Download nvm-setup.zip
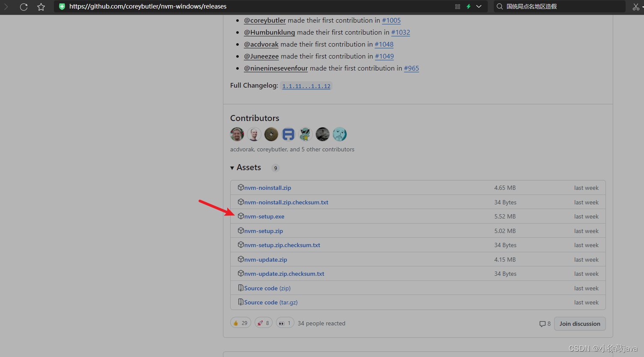This screenshot has height=357, width=644. (x=264, y=231)
